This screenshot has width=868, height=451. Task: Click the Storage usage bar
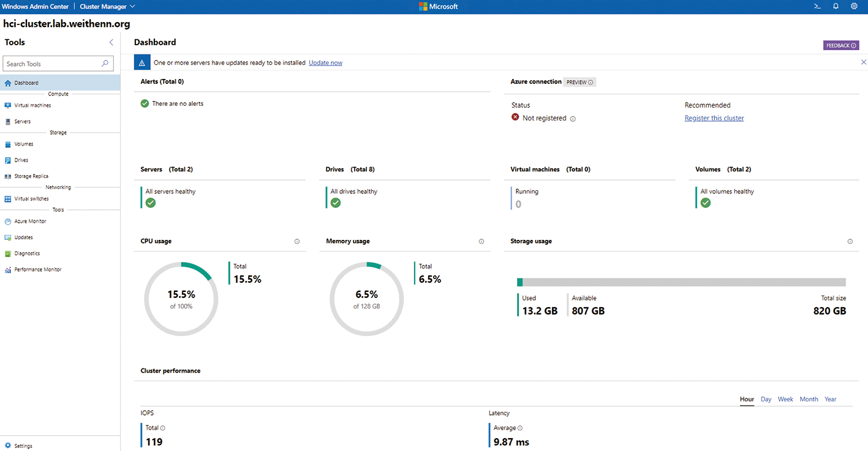pos(682,282)
